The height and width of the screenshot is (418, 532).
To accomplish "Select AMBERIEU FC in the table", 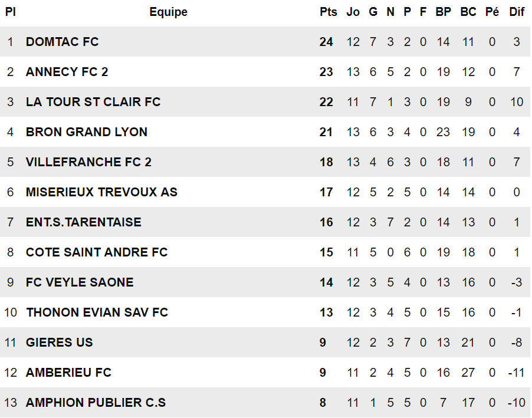I will click(x=68, y=373).
